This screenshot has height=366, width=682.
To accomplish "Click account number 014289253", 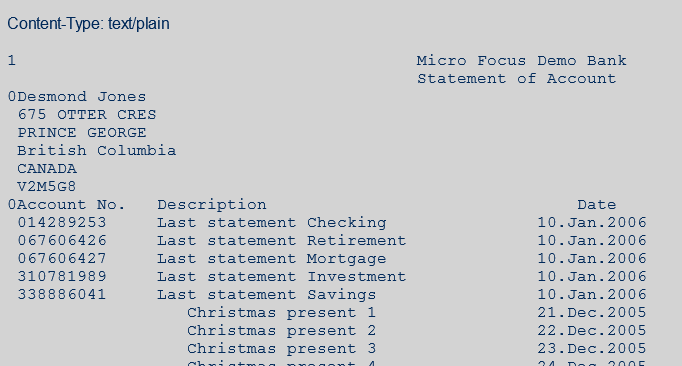I will pyautogui.click(x=62, y=223).
